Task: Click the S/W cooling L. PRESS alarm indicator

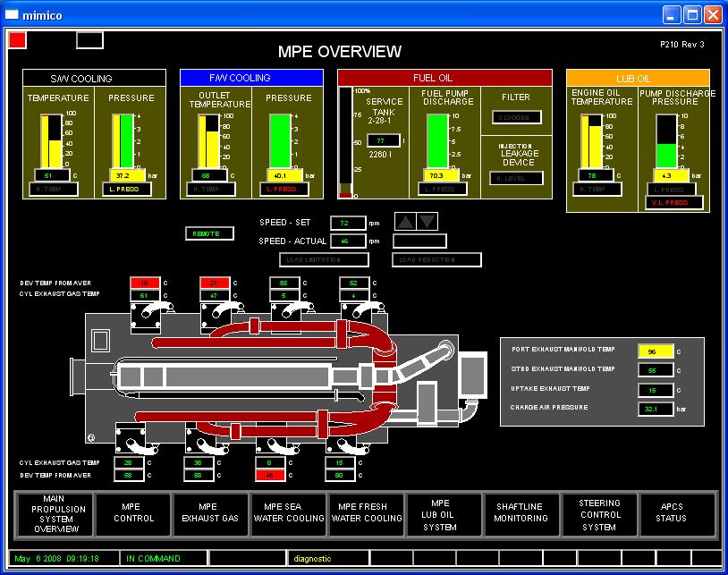Action: pos(127,189)
